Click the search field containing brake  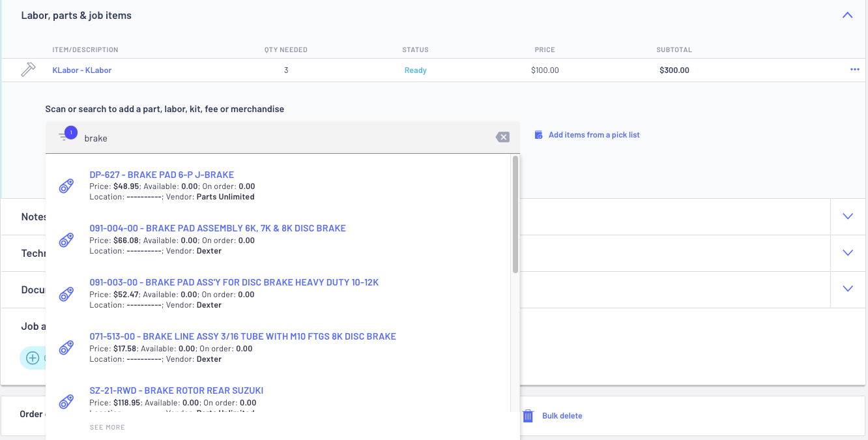click(283, 138)
